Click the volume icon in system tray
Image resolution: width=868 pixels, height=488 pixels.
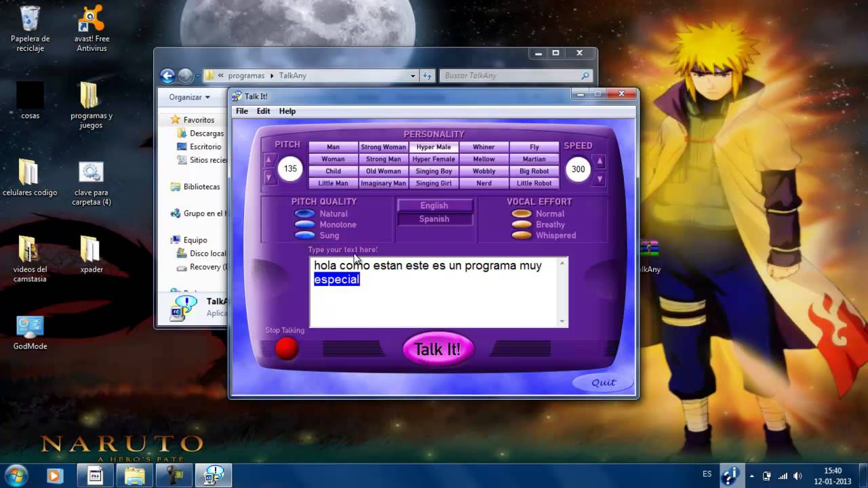[797, 476]
